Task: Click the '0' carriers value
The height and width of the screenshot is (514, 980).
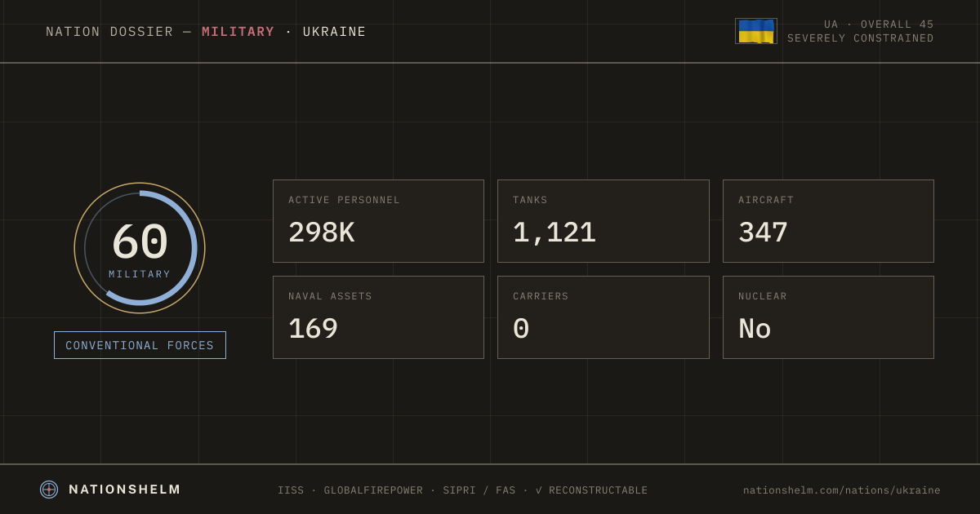Action: [521, 329]
